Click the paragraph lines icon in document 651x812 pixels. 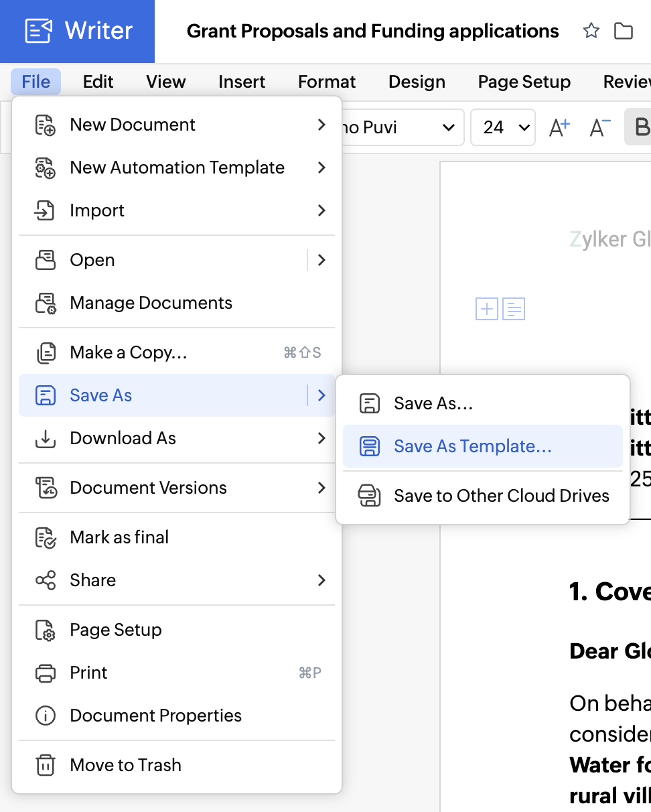(514, 310)
